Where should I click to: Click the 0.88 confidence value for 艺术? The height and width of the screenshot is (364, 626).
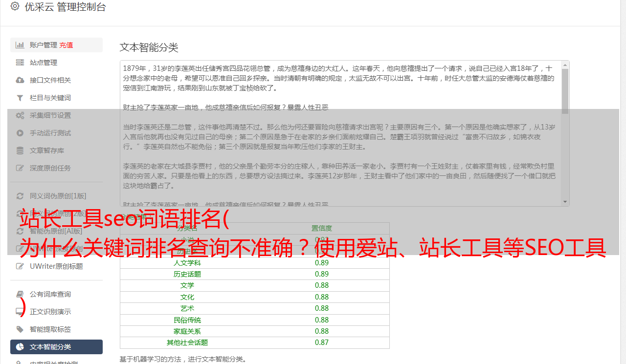coord(322,308)
